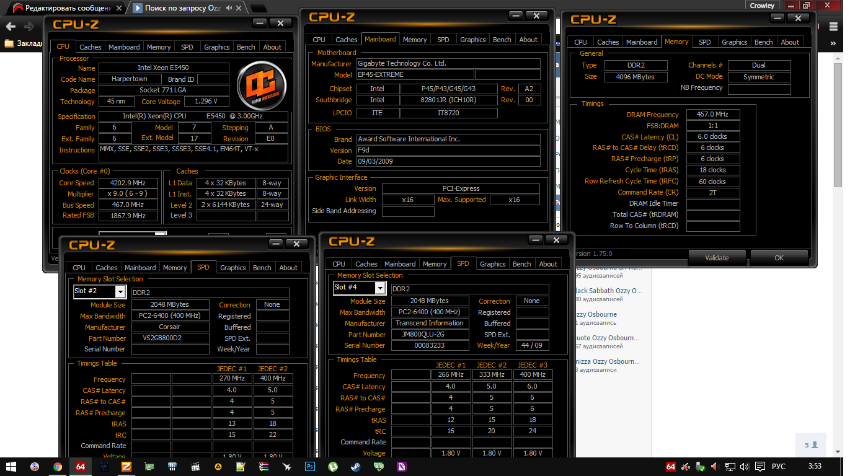Open the system monitor taskbar icon
Screen dimensions: 868x476
tap(172, 467)
